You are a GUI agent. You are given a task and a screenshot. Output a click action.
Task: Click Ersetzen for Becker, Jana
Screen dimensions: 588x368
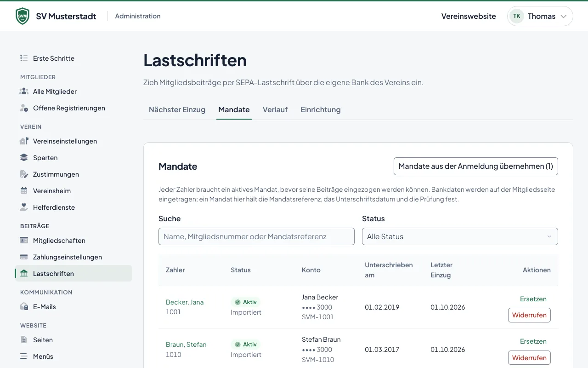[x=533, y=299]
